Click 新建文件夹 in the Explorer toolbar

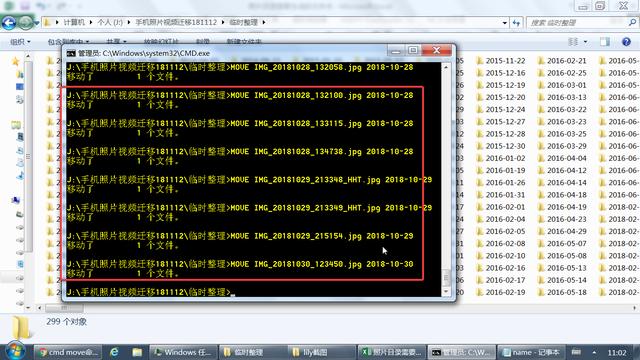pos(244,42)
